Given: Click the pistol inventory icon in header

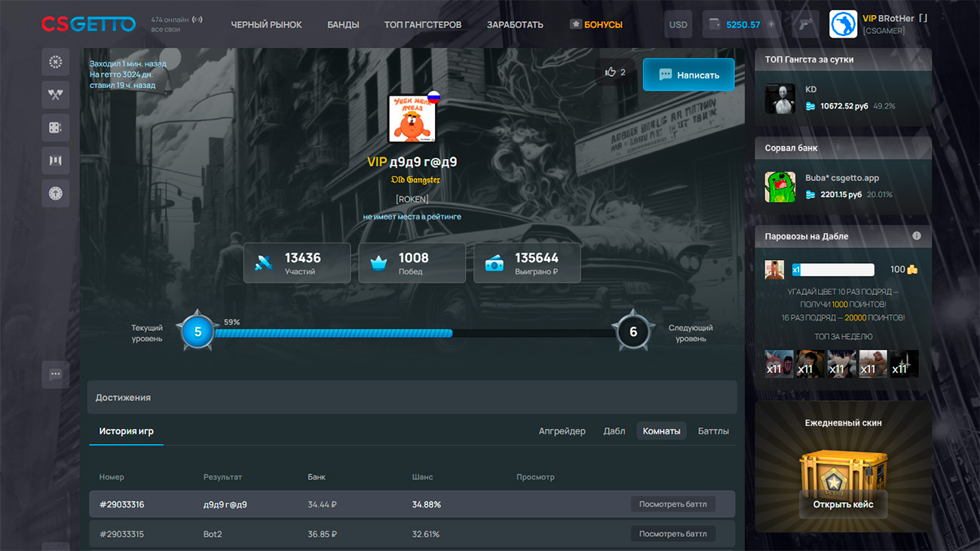Looking at the screenshot, I should 806,24.
